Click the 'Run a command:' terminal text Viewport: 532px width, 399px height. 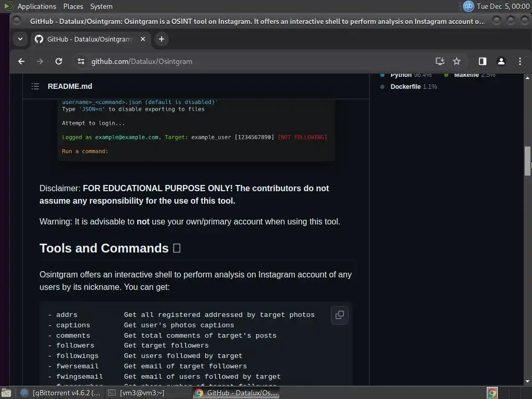tap(85, 151)
